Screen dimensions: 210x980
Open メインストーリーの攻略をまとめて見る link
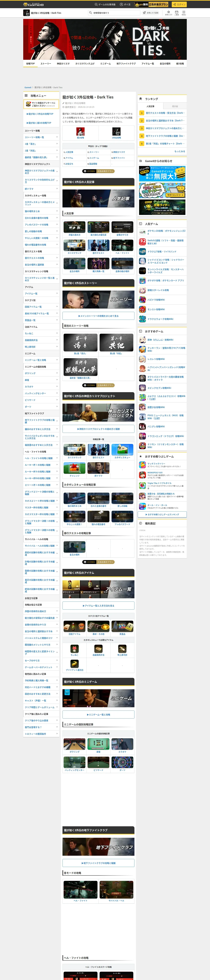click(x=98, y=316)
